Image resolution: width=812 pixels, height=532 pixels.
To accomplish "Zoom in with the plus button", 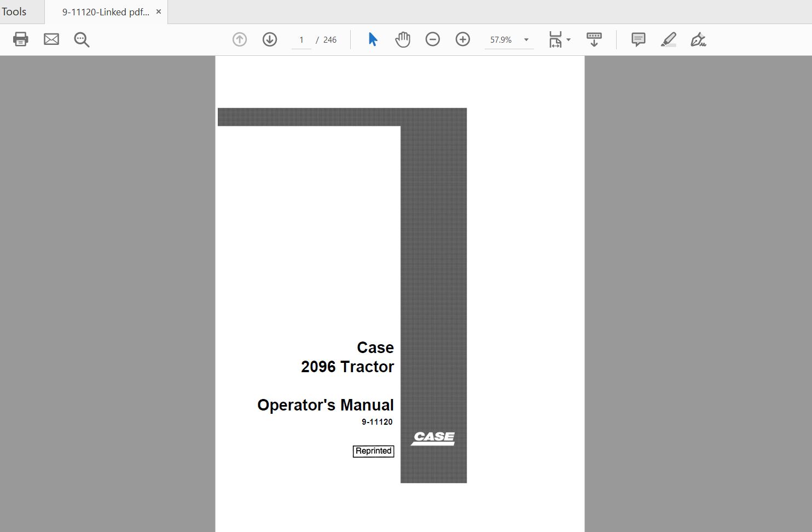I will point(463,39).
